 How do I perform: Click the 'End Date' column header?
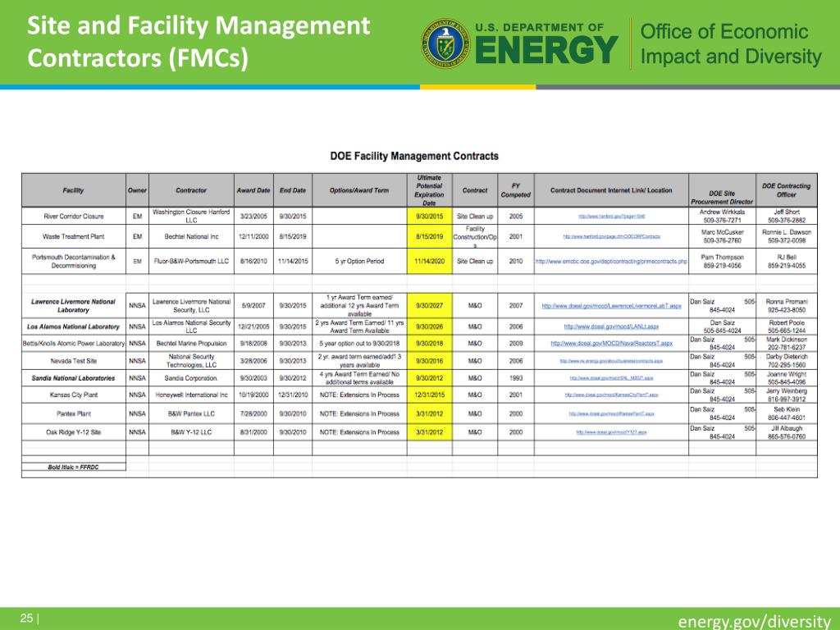[293, 190]
